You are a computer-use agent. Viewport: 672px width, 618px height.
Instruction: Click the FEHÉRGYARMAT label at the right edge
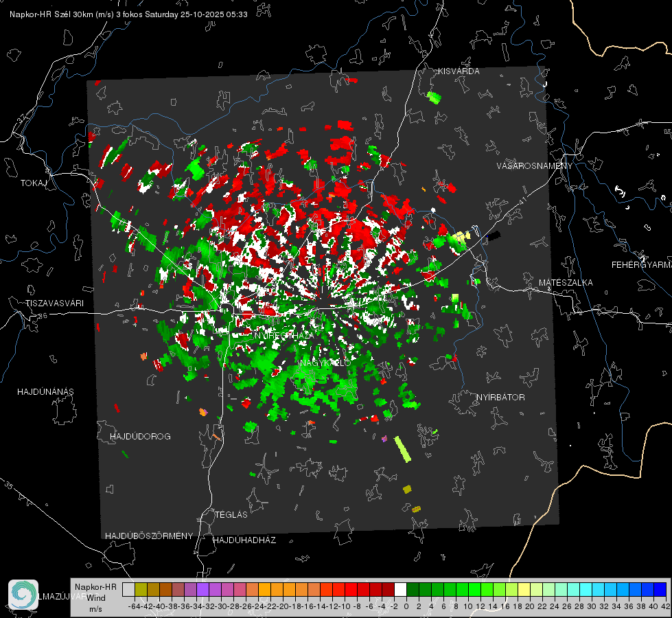(642, 265)
